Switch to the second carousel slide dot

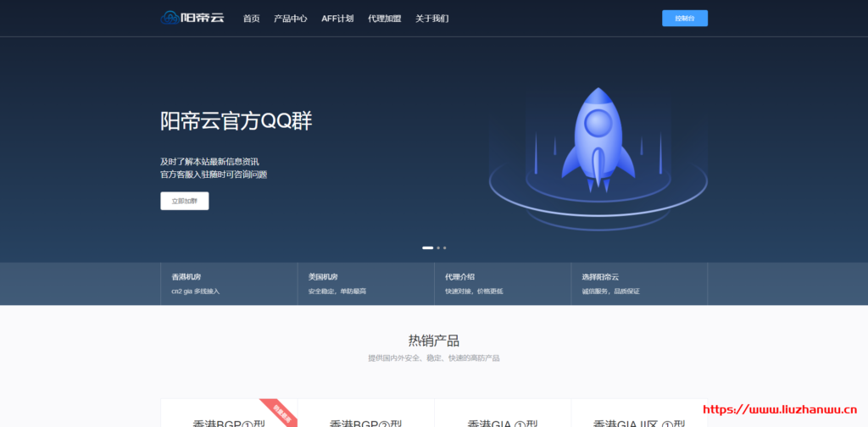click(438, 247)
